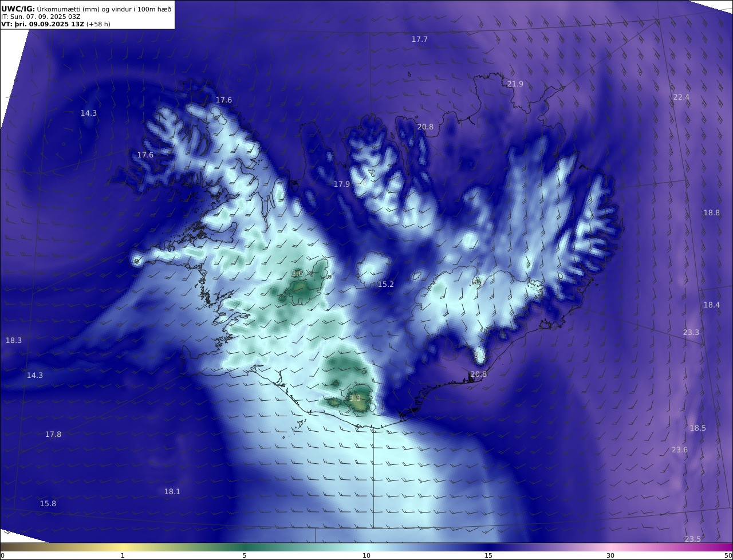Click the 3.6 value on the green glacier
Viewport: 733px width, 560px height.
click(297, 274)
